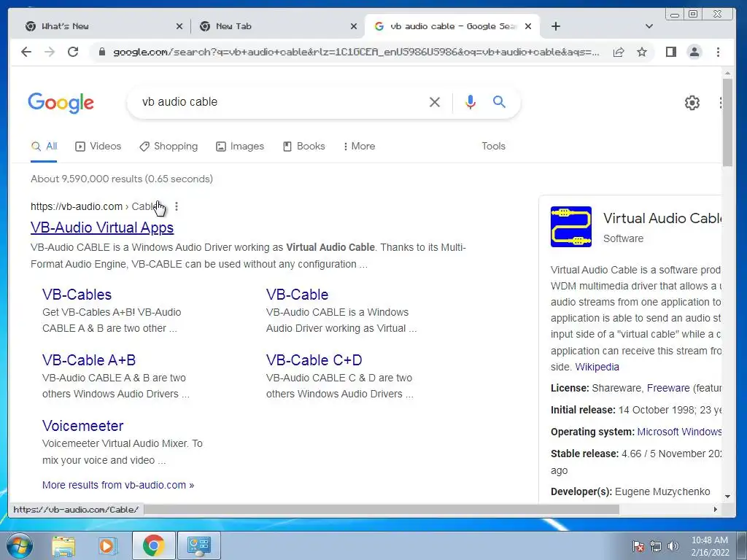Close the New Tab tab
This screenshot has height=560, width=747.
tap(354, 26)
